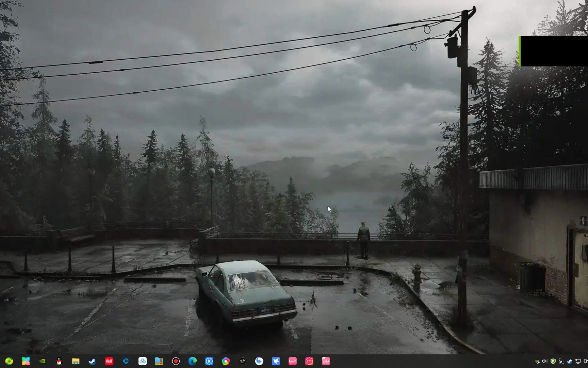The height and width of the screenshot is (368, 588).
Task: Click the satellite dish tray icon
Action: pyautogui.click(x=561, y=361)
